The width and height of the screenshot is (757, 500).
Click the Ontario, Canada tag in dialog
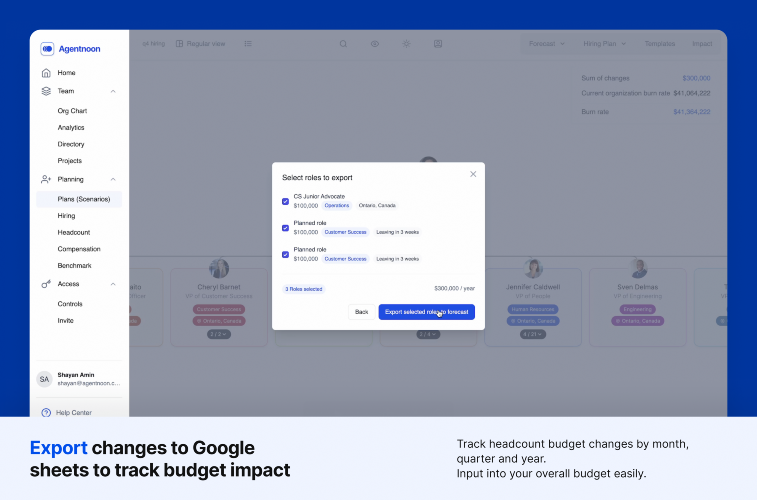[377, 206]
